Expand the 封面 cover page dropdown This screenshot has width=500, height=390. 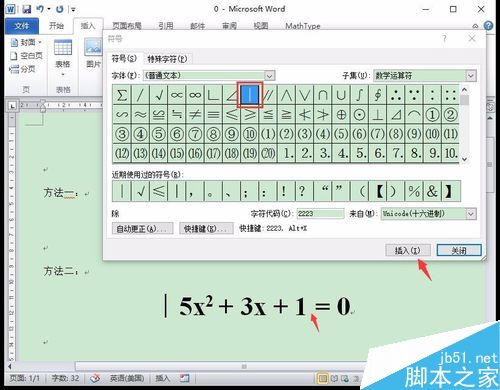tap(40, 42)
